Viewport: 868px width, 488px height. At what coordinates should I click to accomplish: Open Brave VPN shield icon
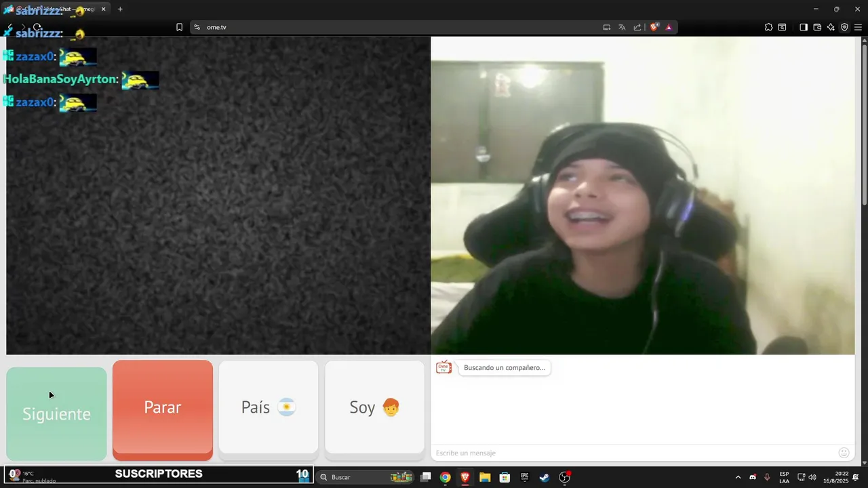pyautogui.click(x=844, y=27)
